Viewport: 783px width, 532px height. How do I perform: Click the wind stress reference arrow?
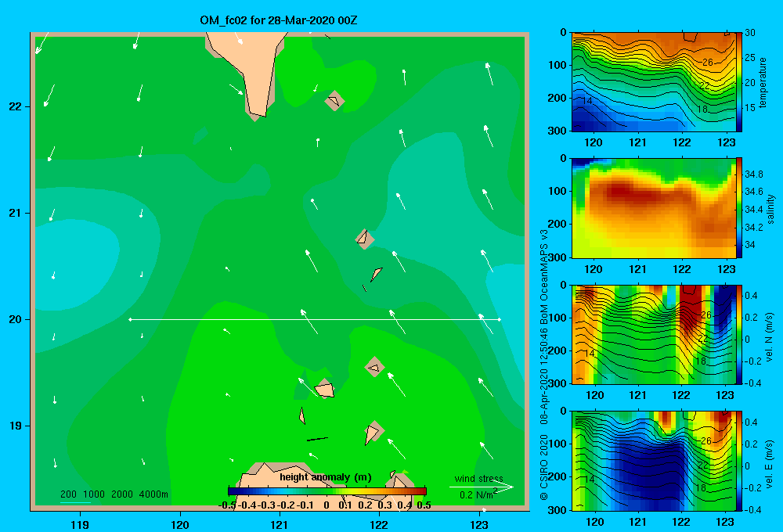pyautogui.click(x=482, y=487)
